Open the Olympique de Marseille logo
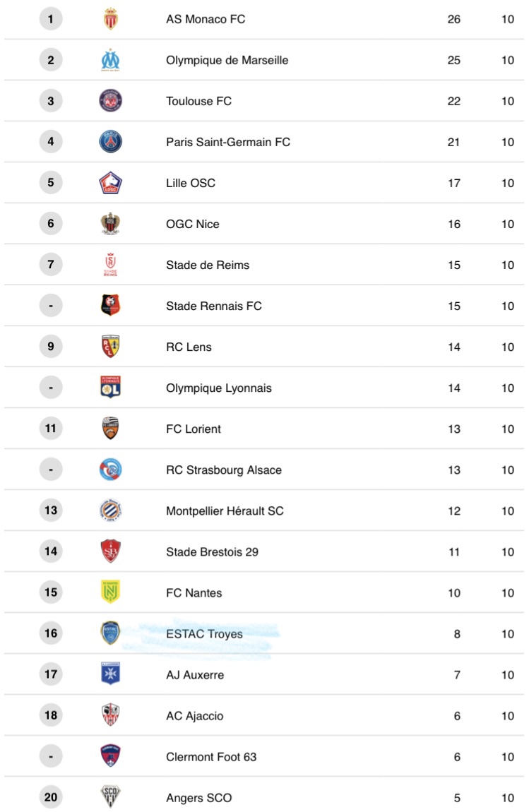The image size is (529, 812). [x=110, y=60]
